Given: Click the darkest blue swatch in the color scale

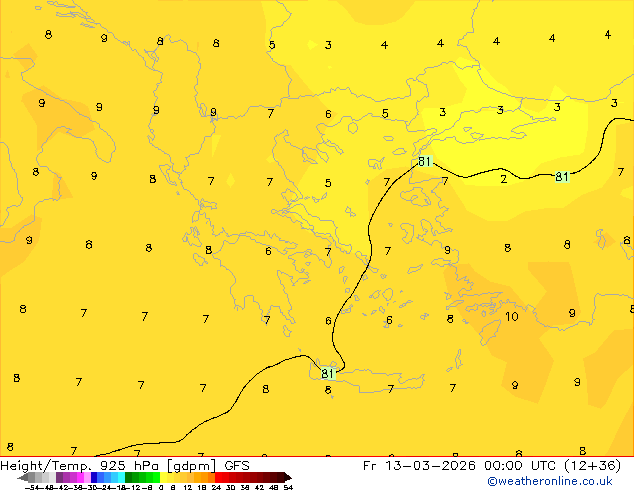Looking at the screenshot, I should [94, 477].
